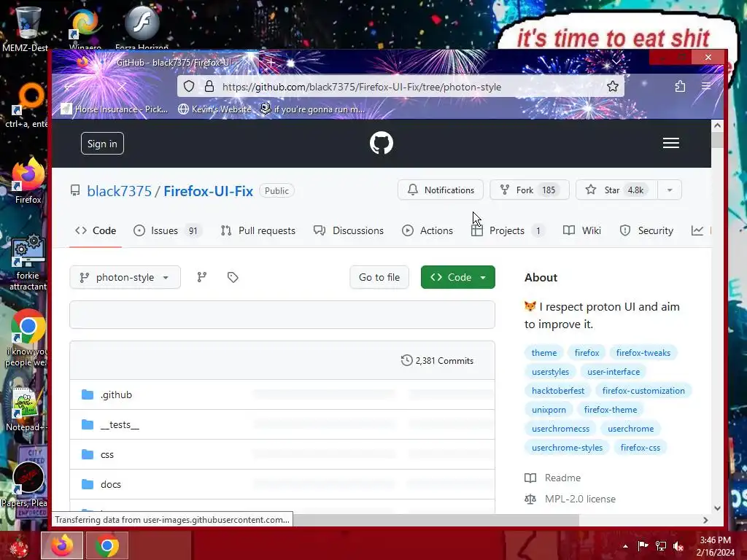Click the Action Center flag tray icon
747x560 pixels.
pos(643,546)
